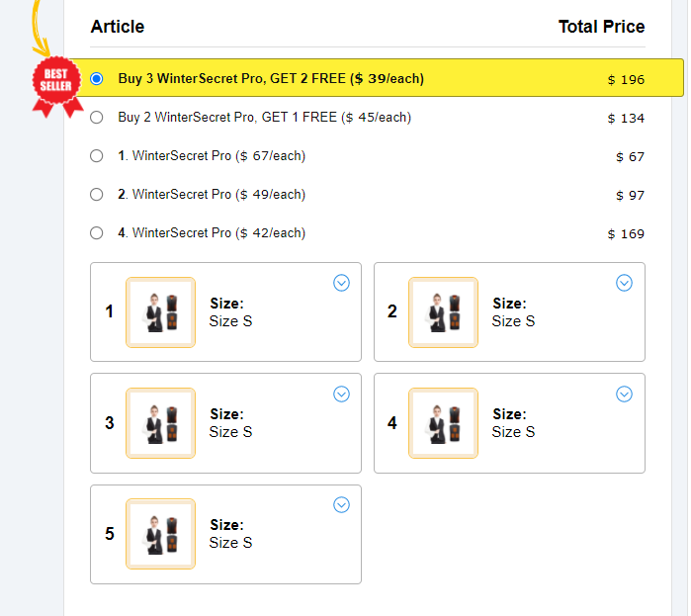691x616 pixels.
Task: Expand size chevron for item 3
Action: 341,394
